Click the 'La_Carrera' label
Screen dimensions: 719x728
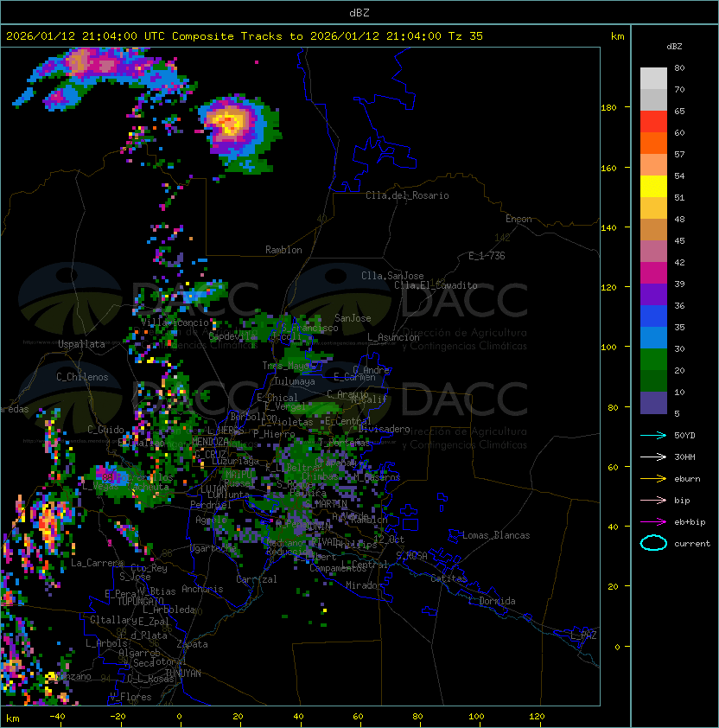[x=97, y=563]
